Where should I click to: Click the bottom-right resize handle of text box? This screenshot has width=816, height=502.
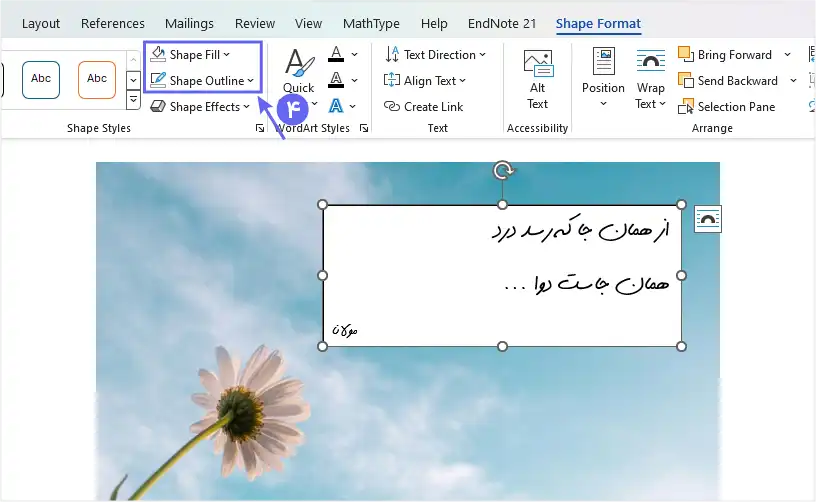pos(681,346)
